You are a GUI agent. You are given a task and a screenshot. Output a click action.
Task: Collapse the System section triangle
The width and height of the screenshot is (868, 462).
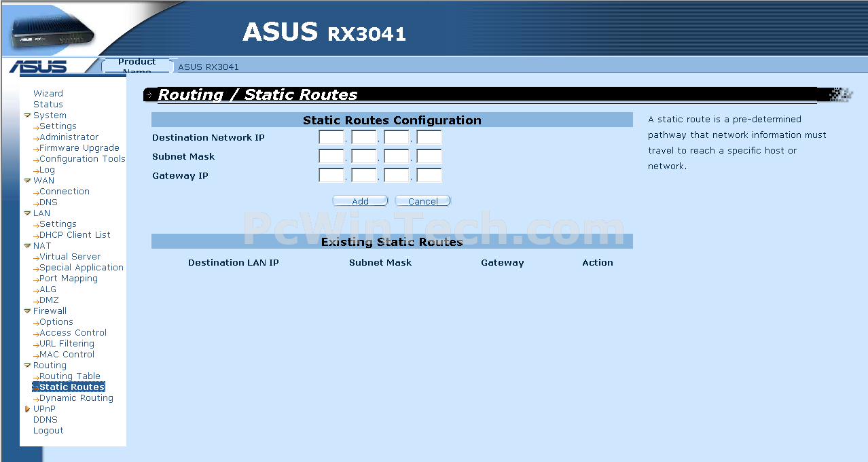pos(27,115)
